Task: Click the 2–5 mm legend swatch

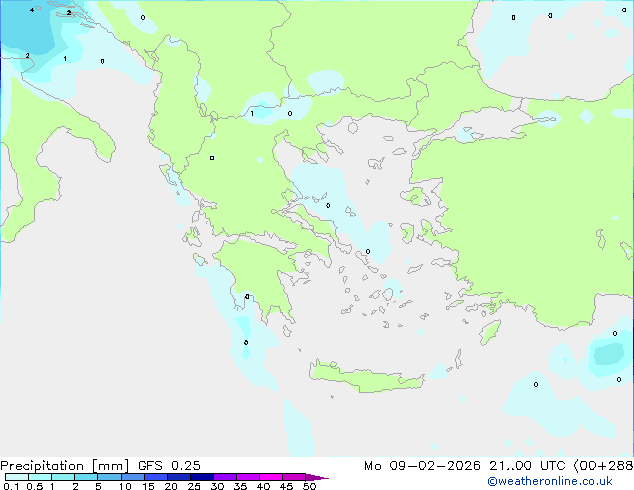Action: (x=86, y=477)
